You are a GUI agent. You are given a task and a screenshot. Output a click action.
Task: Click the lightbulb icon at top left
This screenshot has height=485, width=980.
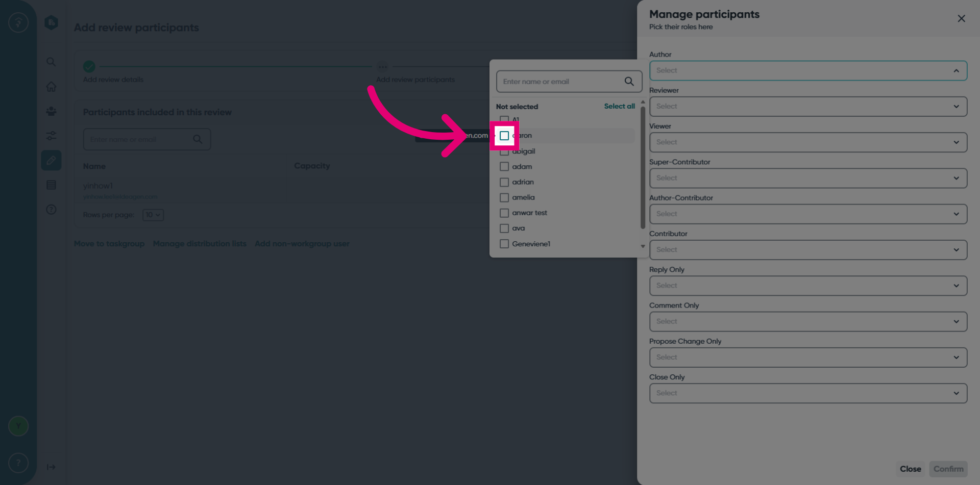18,22
